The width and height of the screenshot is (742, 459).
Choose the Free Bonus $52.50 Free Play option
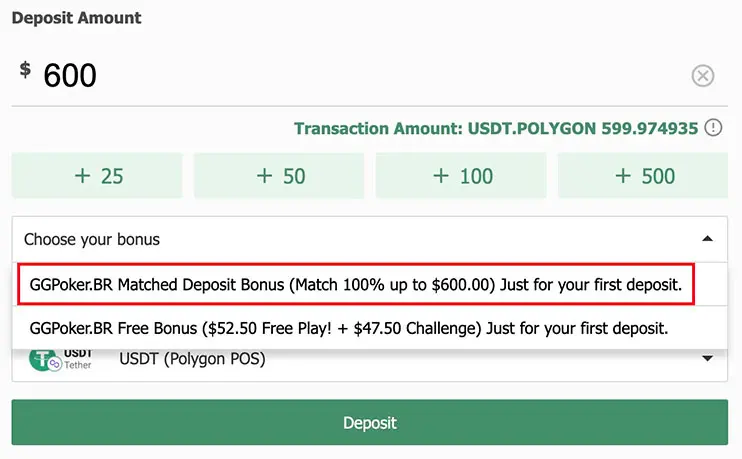pyautogui.click(x=349, y=327)
